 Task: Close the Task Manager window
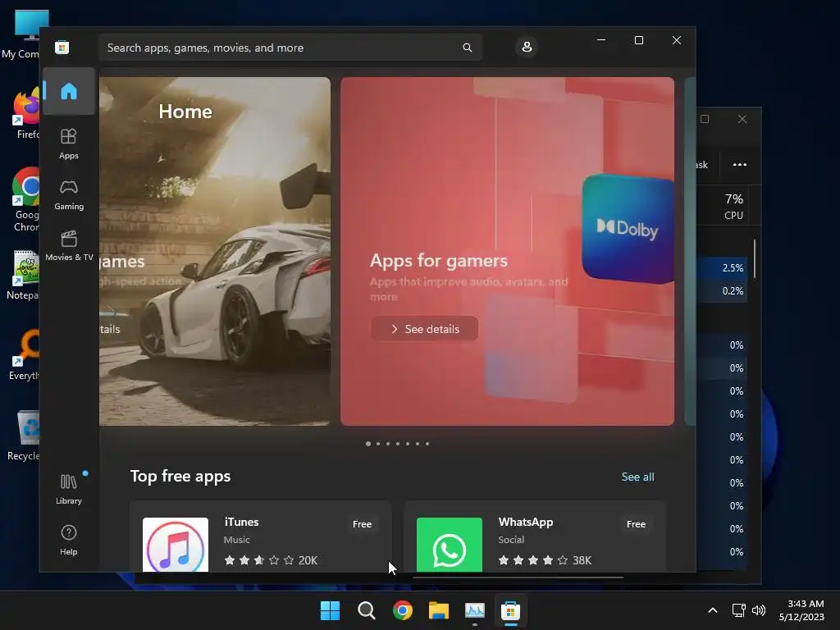point(742,119)
